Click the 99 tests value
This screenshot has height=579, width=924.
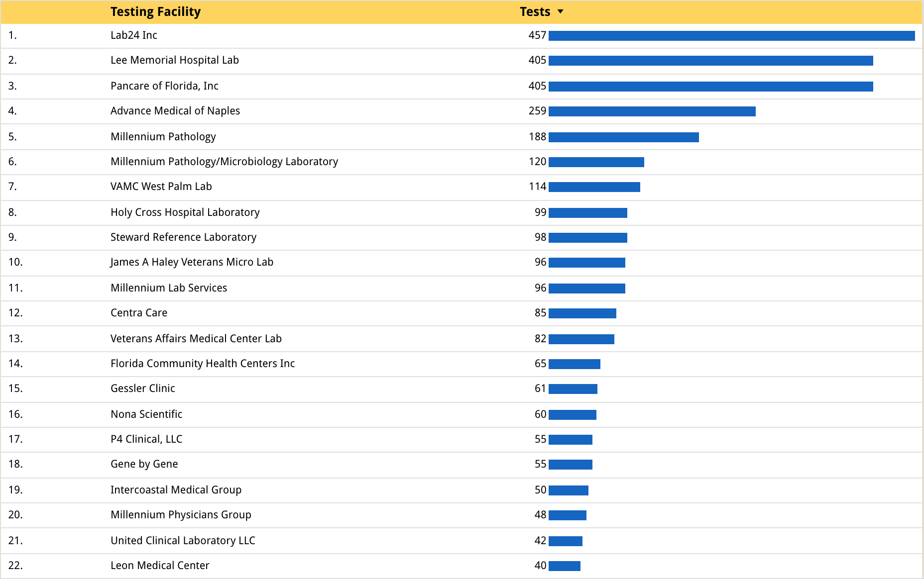541,212
